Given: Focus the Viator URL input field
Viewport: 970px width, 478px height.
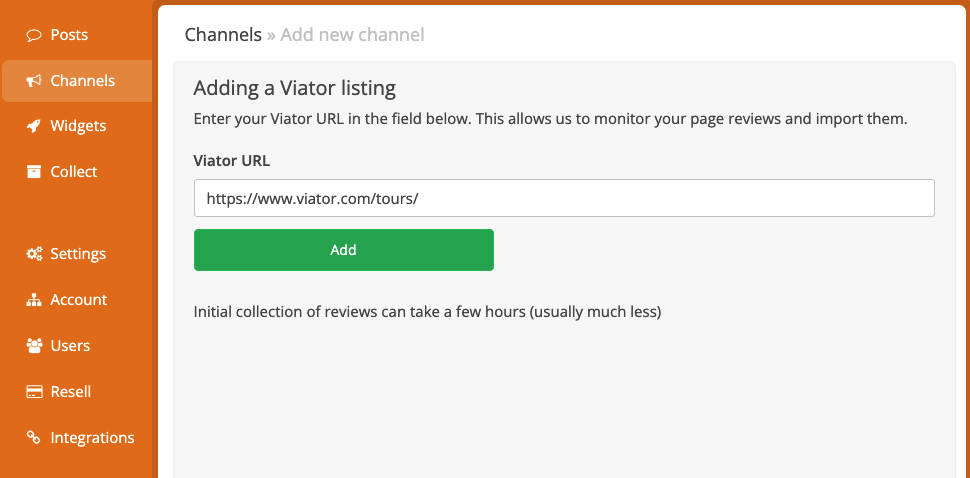Looking at the screenshot, I should 564,198.
